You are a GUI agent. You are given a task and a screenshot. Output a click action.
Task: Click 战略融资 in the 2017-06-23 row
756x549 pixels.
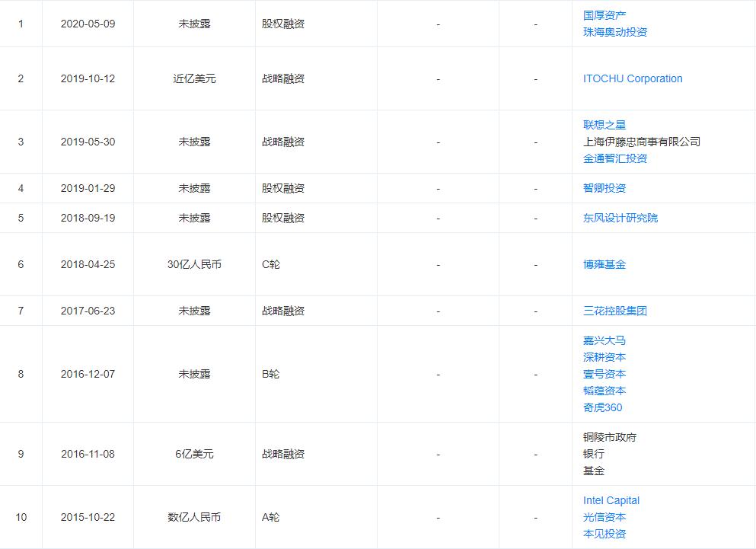283,311
